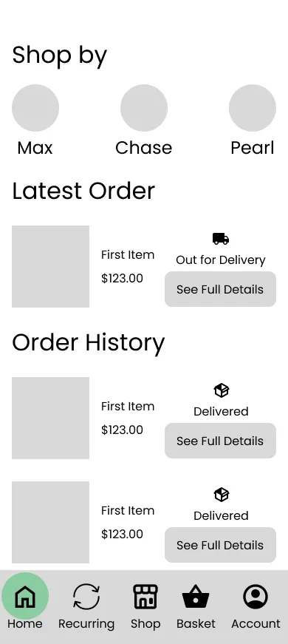Click the package icon on second Order History item
288x644 pixels.
click(221, 495)
